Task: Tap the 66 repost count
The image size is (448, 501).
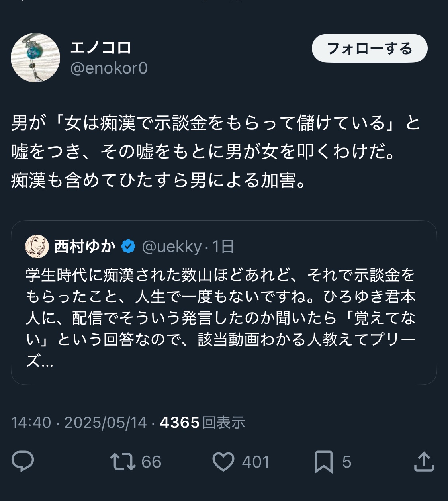Action: point(151,462)
